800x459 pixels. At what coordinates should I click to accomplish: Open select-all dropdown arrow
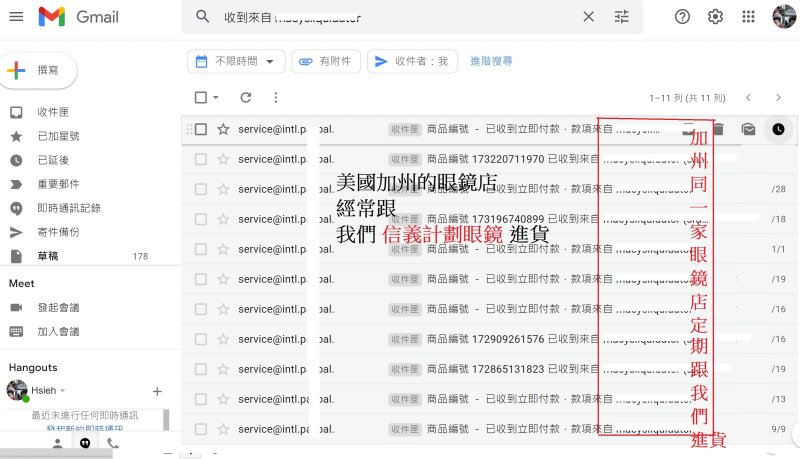(x=216, y=97)
